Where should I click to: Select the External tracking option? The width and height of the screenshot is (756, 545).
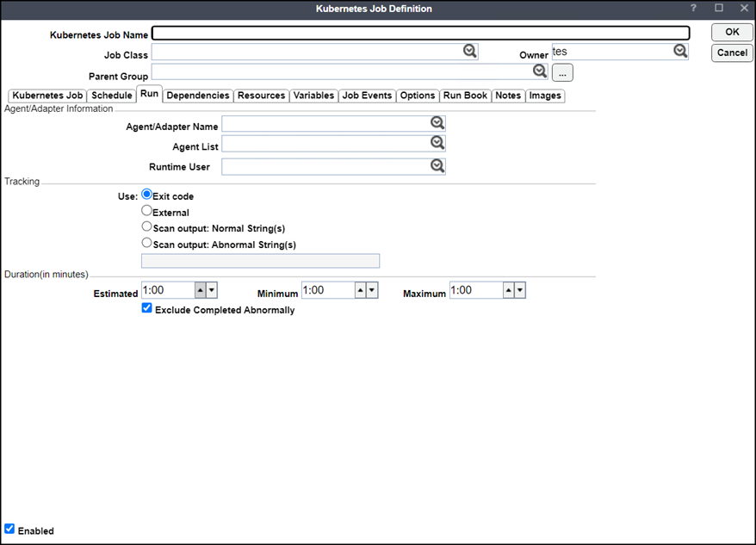[146, 211]
